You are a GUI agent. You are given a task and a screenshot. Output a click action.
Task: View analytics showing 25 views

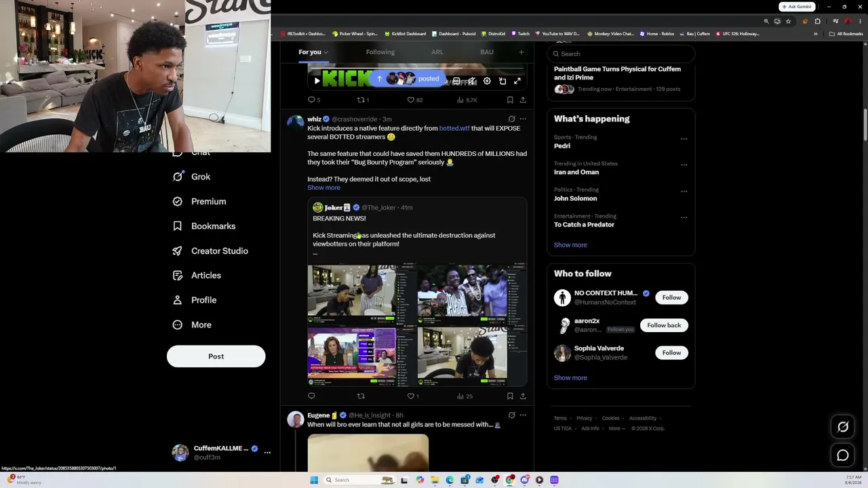point(465,396)
